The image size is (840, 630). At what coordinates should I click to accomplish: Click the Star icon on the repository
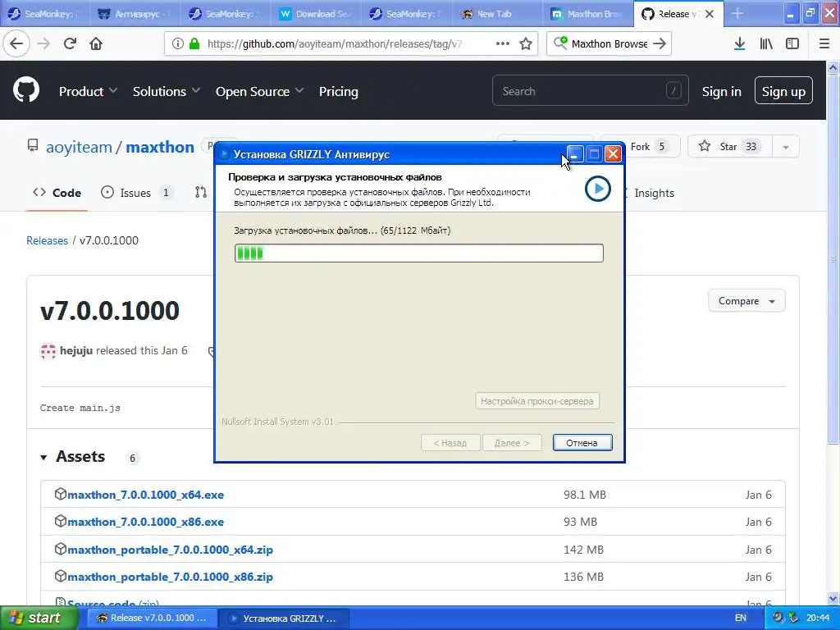pyautogui.click(x=705, y=146)
